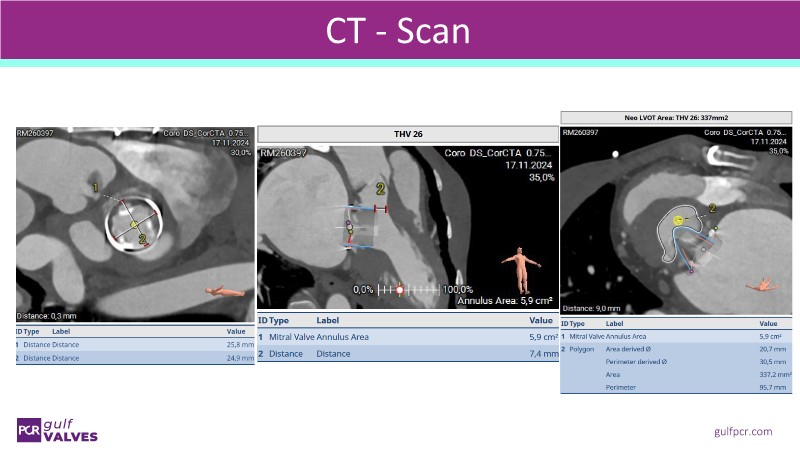
Task: Click the orientation figure in left CT image
Action: click(228, 293)
